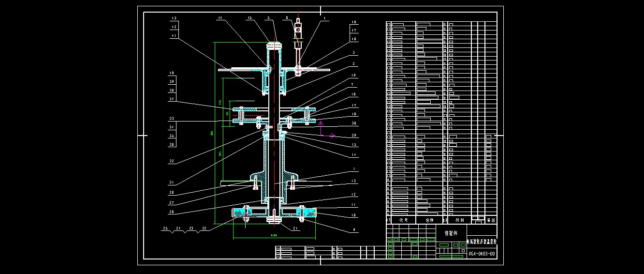Select the 装配件 title block text
The height and width of the screenshot is (274, 644).
click(x=451, y=233)
